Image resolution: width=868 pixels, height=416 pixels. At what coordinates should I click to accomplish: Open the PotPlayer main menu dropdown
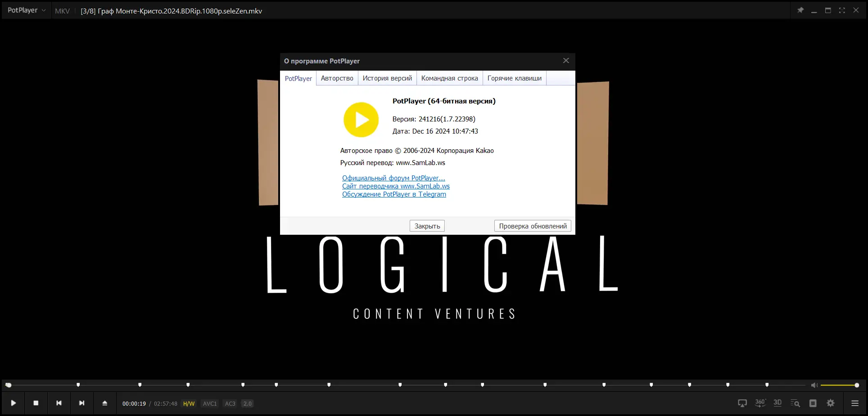click(x=26, y=10)
